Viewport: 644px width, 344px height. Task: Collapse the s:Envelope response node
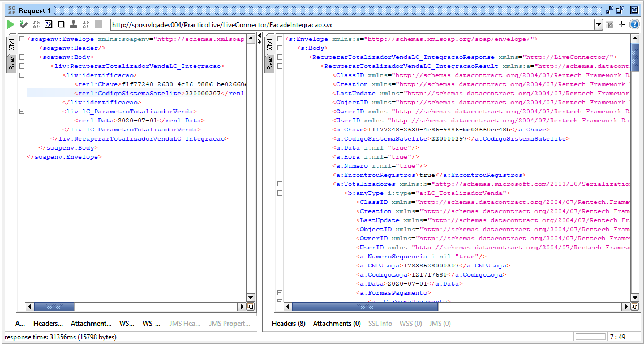click(x=280, y=39)
